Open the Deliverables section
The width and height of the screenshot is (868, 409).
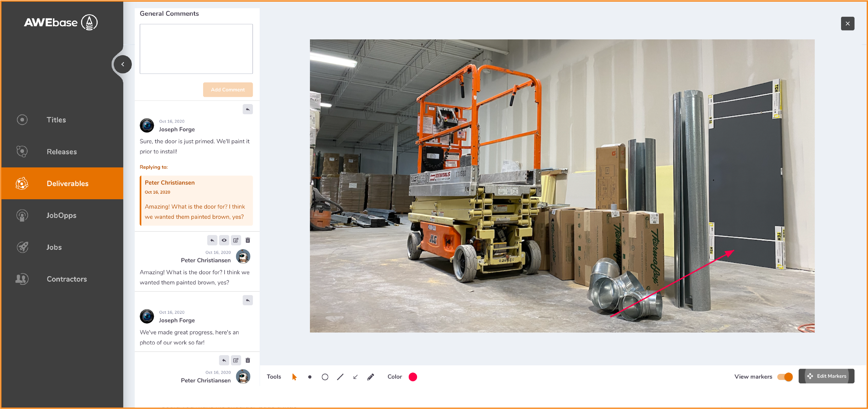[67, 183]
